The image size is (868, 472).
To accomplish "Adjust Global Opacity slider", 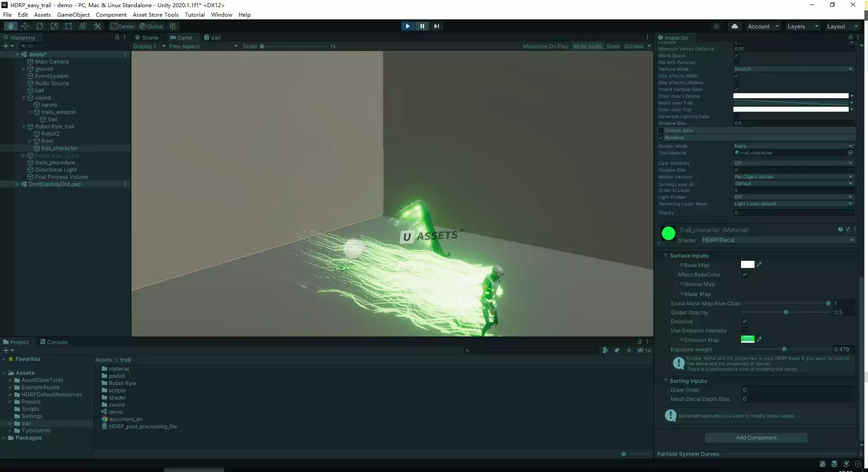I will (x=786, y=312).
